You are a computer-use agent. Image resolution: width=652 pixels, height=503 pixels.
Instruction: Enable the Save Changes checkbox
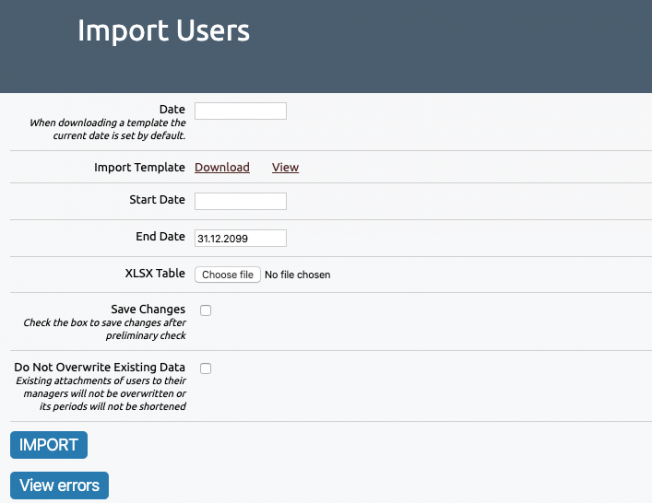click(205, 311)
